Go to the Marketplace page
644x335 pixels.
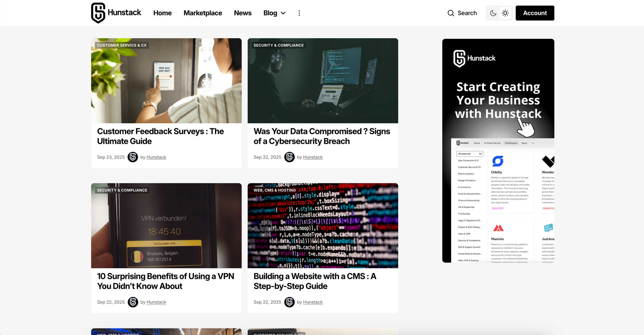click(x=203, y=13)
